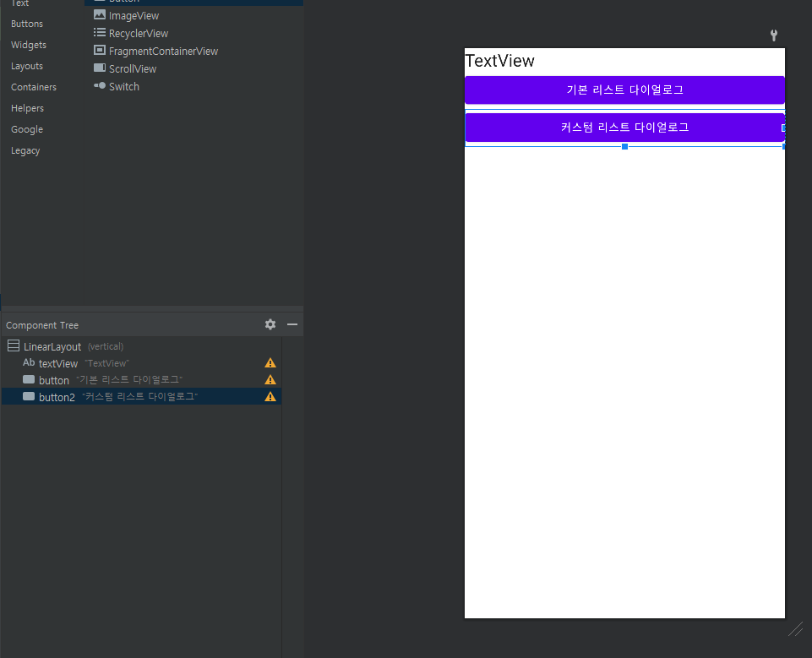
Task: Open the Google palette category
Action: click(x=27, y=129)
